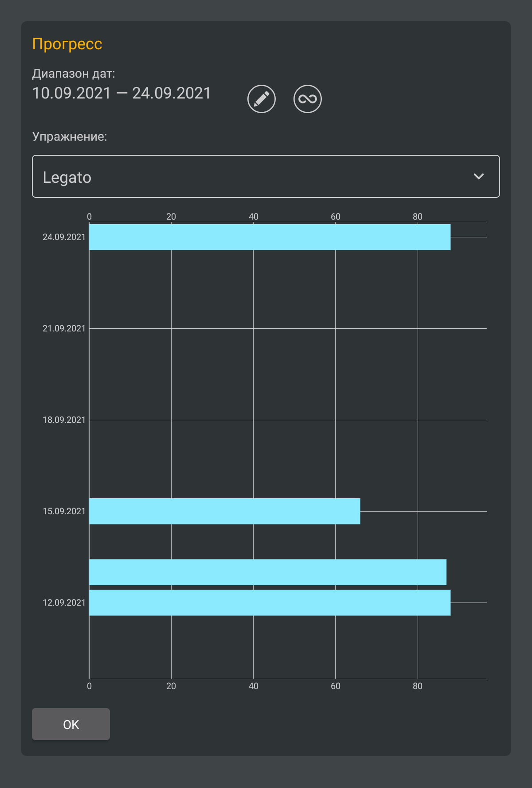Click the top axis value 80
Screen dimensions: 532x788
[x=418, y=217]
